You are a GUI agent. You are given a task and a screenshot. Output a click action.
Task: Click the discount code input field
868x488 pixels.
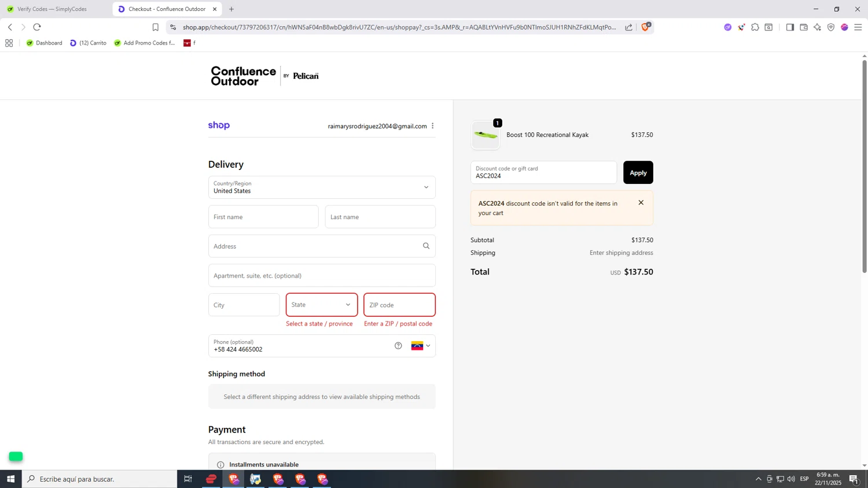pos(543,172)
